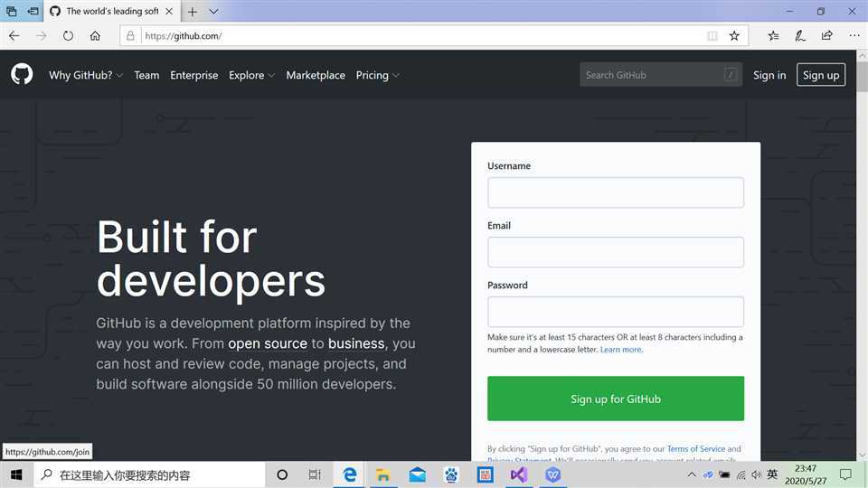This screenshot has width=868, height=488.
Task: Close the GitHub tab
Action: coord(169,11)
